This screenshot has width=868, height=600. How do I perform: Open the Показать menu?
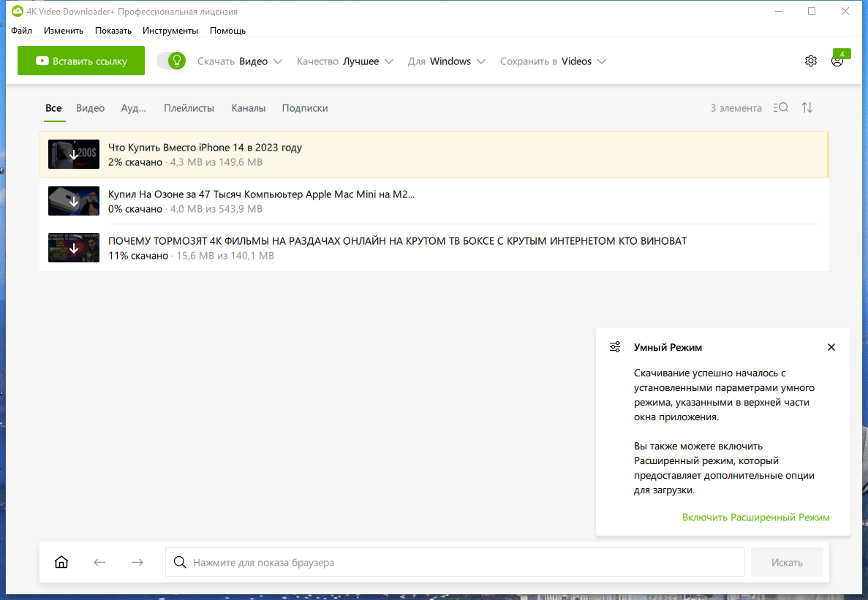click(113, 31)
